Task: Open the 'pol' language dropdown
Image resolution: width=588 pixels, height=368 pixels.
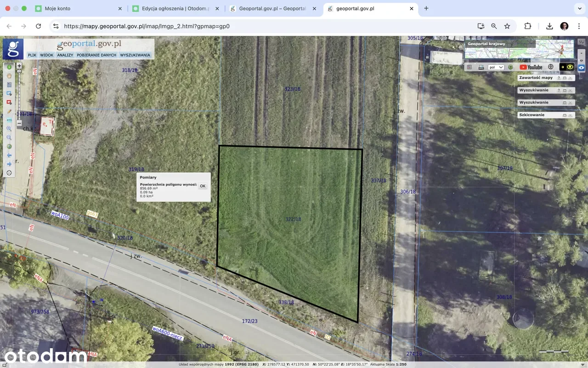Action: (496, 67)
